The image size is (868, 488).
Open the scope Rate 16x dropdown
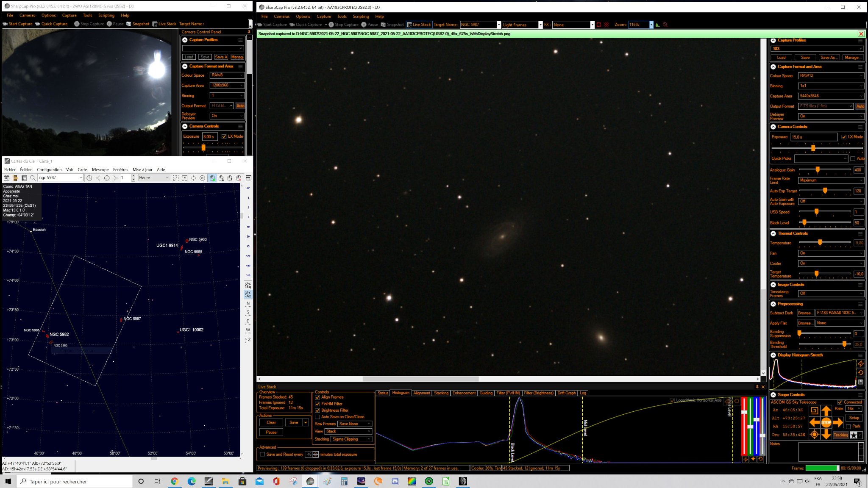click(x=854, y=409)
